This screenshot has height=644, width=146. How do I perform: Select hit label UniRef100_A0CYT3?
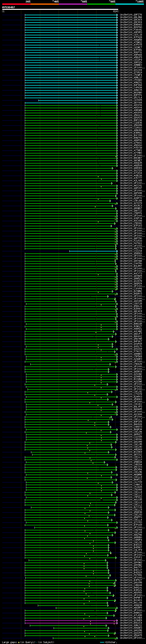pos(131,273)
